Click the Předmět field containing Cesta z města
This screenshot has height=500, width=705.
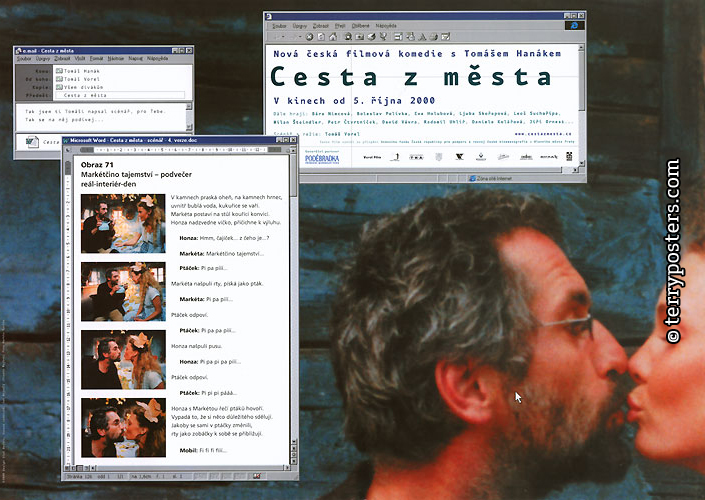pos(120,95)
